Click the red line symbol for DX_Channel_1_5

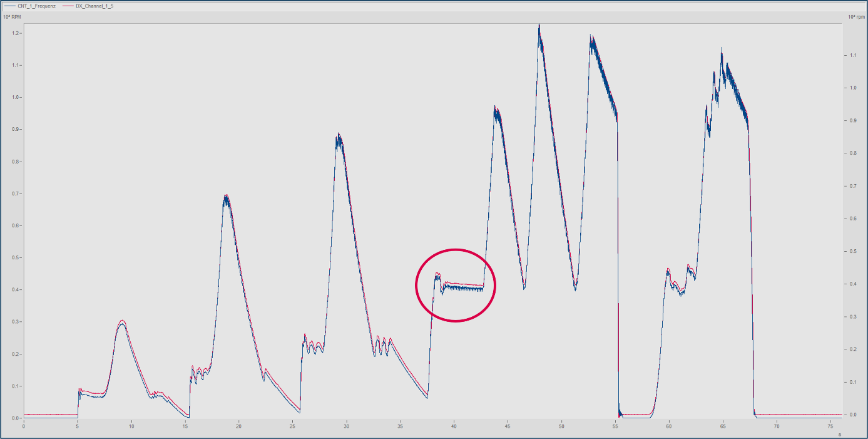pyautogui.click(x=68, y=6)
